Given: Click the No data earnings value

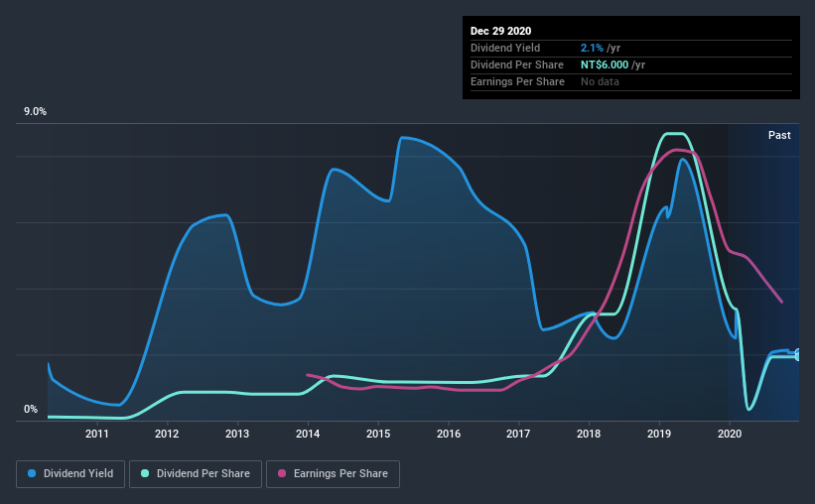Looking at the screenshot, I should 600,81.
